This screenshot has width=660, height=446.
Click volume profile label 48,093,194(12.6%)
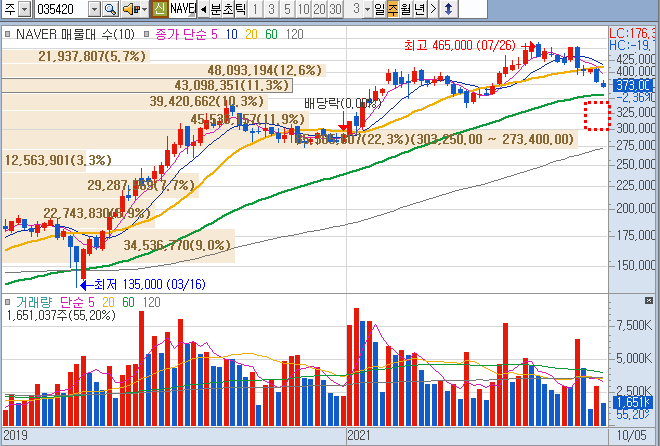[x=264, y=70]
